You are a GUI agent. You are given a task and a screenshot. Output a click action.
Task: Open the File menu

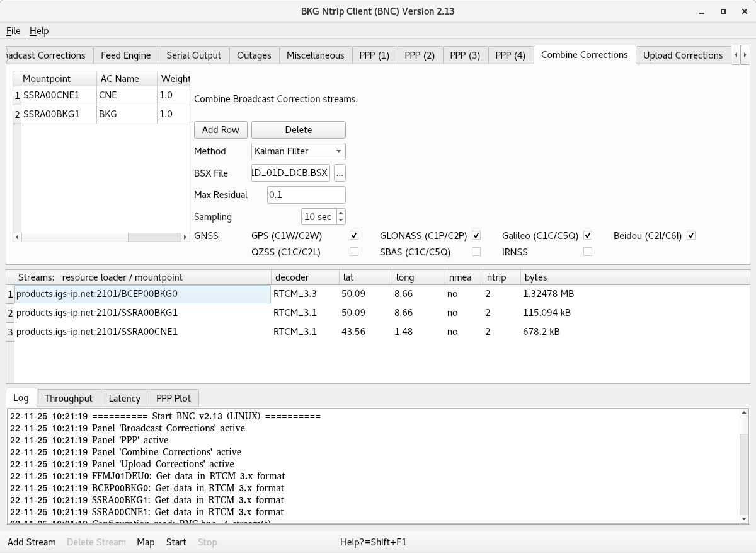coord(13,31)
